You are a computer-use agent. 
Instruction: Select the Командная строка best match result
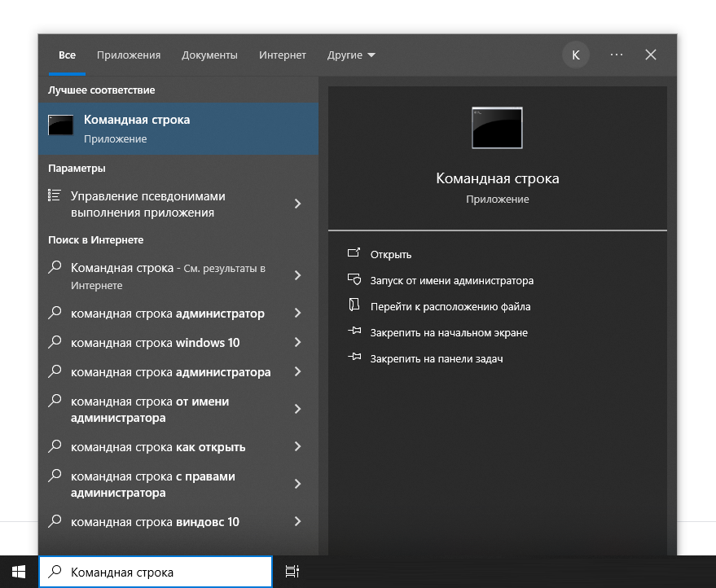tap(178, 128)
